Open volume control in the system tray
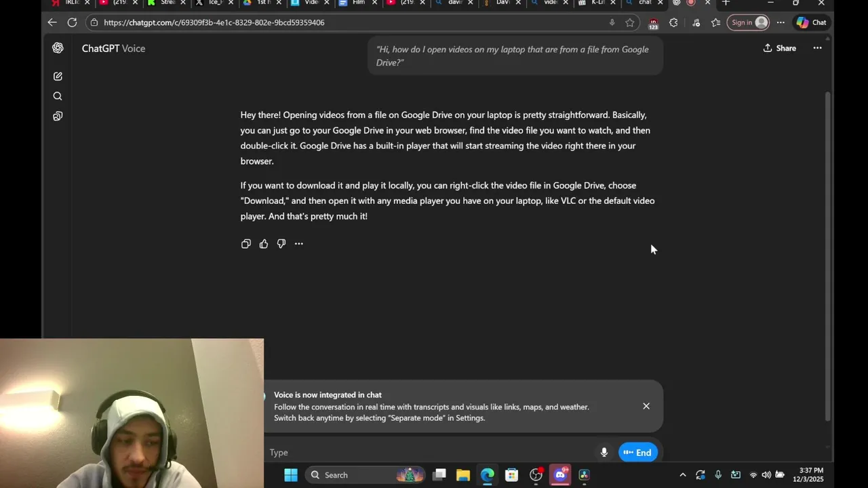The width and height of the screenshot is (868, 488). pyautogui.click(x=766, y=475)
